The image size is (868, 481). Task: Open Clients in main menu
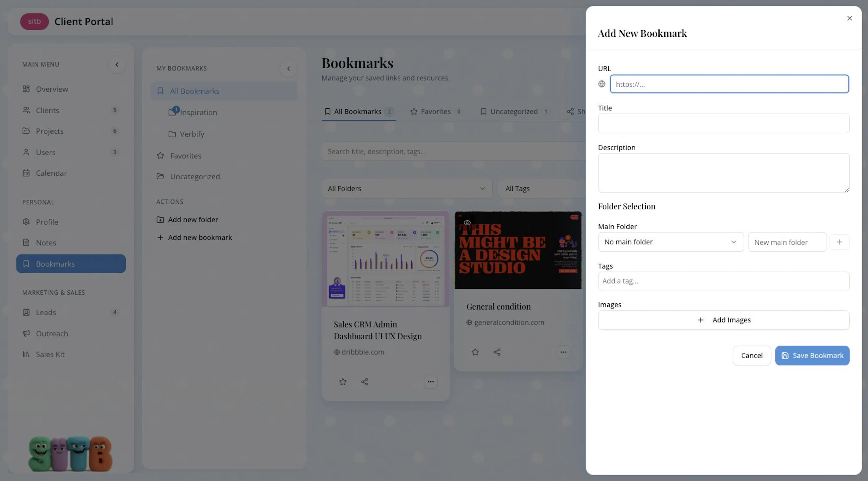[x=71, y=110]
